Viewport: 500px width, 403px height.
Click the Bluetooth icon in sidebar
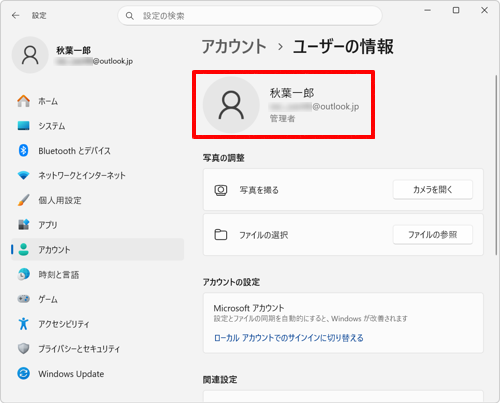tap(23, 151)
